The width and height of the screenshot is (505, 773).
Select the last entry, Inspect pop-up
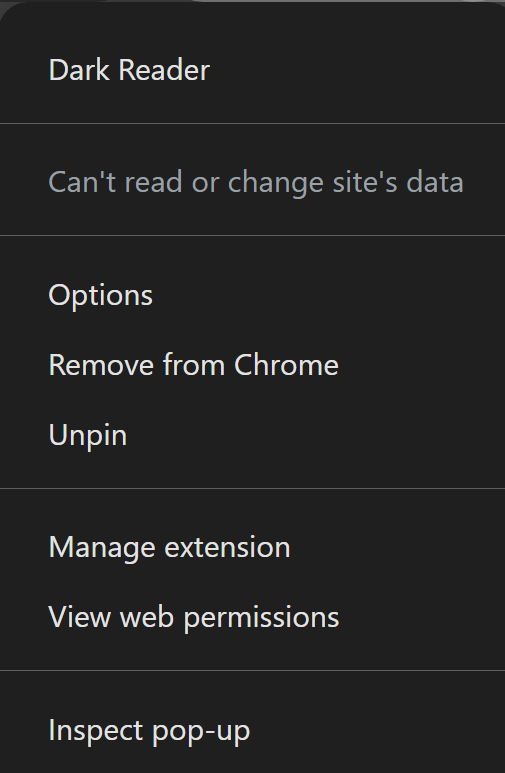tap(252, 730)
